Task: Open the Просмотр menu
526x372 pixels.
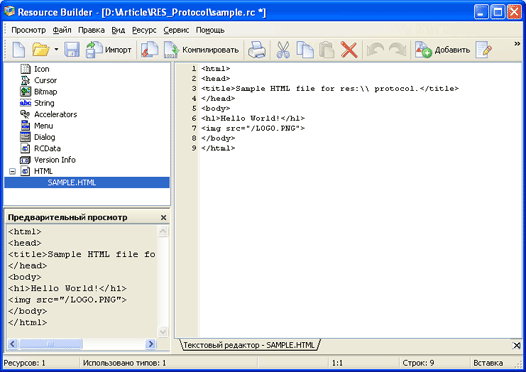Action: (29, 30)
